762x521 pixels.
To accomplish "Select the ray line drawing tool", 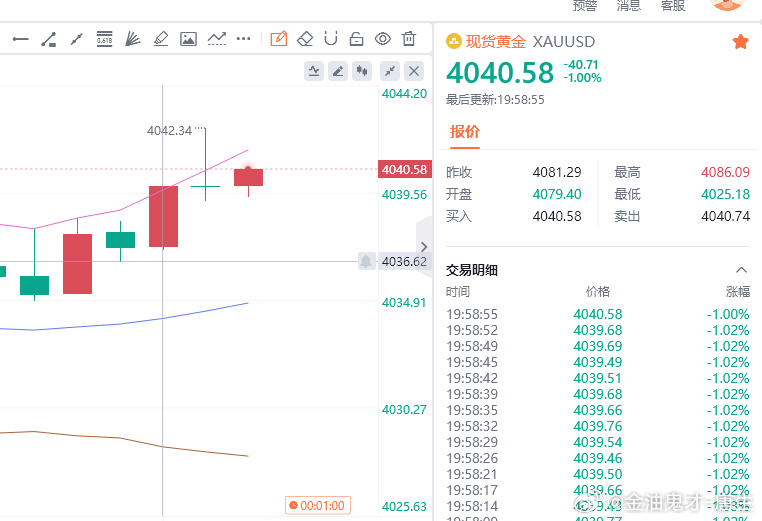I will click(x=76, y=39).
